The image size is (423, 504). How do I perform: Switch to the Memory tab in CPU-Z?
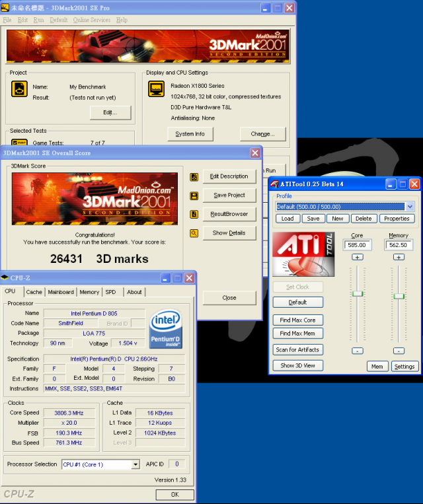click(x=89, y=292)
